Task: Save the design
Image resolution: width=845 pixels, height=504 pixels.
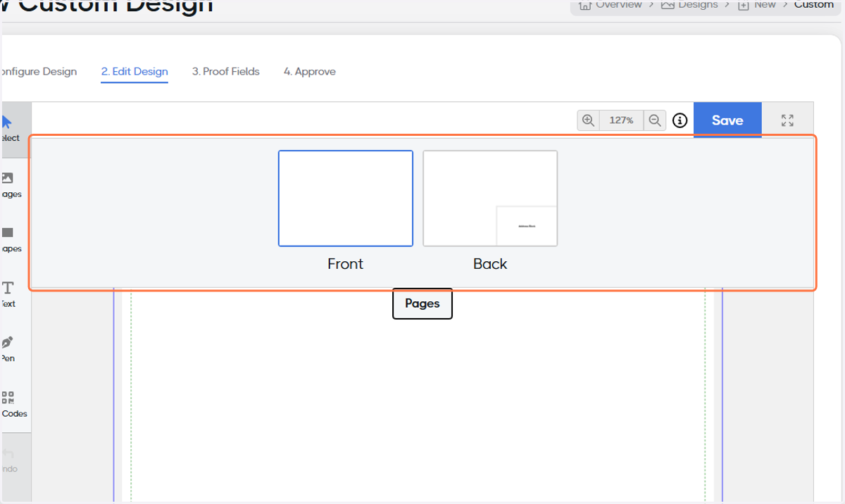Action: click(727, 120)
